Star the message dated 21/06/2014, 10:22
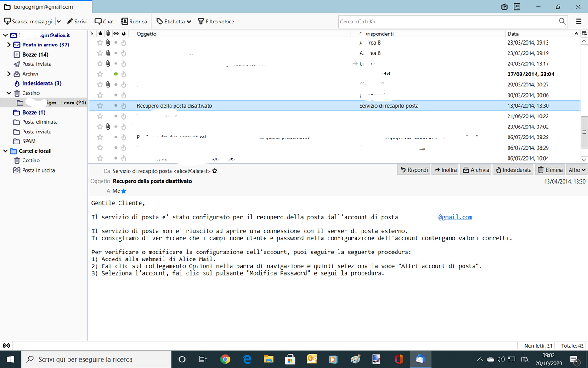The width and height of the screenshot is (588, 368). [x=100, y=116]
